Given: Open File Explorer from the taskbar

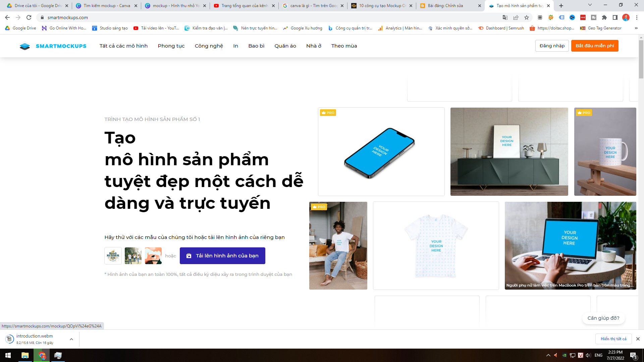Looking at the screenshot, I should (25, 355).
